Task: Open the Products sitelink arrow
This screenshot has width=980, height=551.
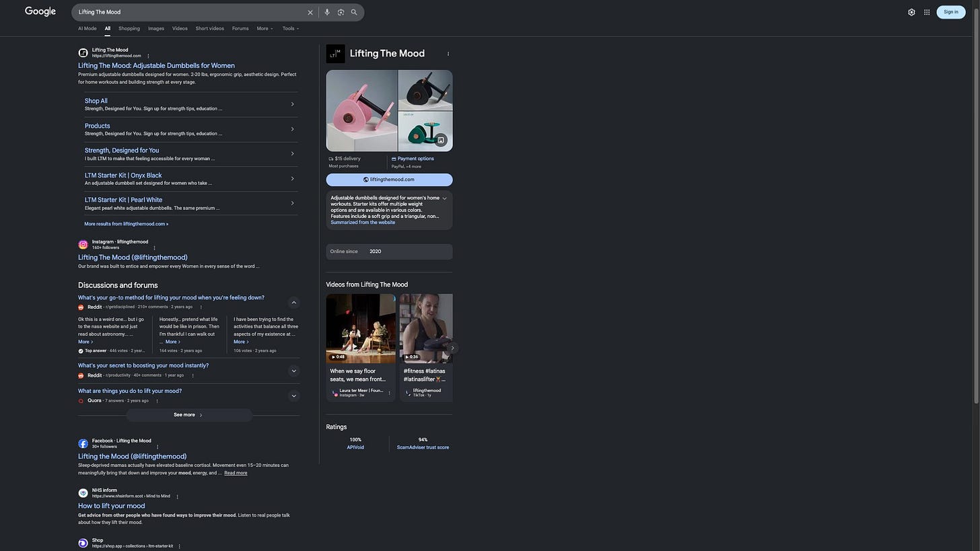Action: pyautogui.click(x=292, y=129)
